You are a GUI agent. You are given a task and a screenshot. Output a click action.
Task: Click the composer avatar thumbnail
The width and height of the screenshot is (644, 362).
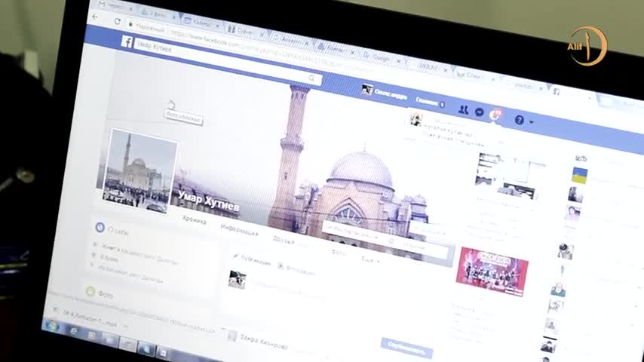tap(238, 279)
